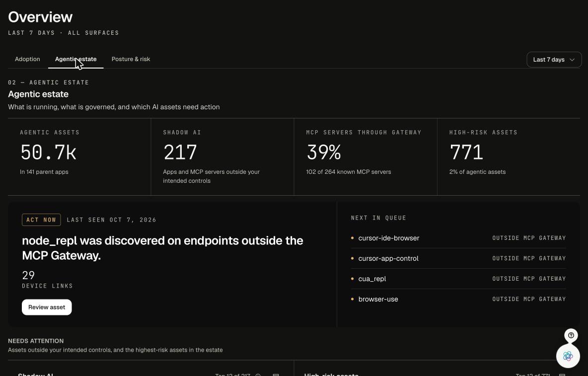Open the help question-mark icon
Screen dimensions: 588x376
tap(571, 335)
